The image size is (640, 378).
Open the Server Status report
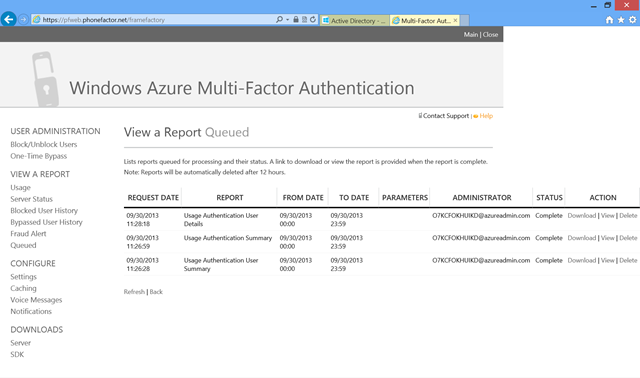(x=31, y=199)
